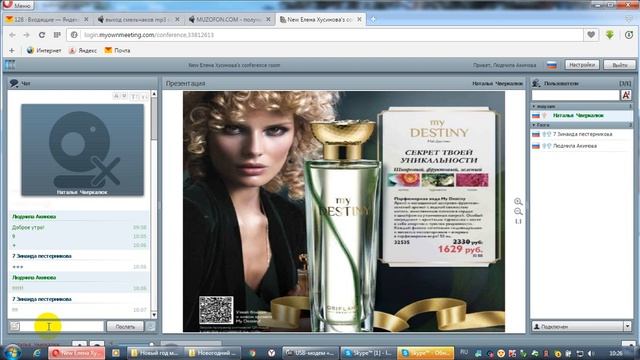Screen dimensions: 640x360
Task: Click the red A button beside user search
Action: pos(626,95)
